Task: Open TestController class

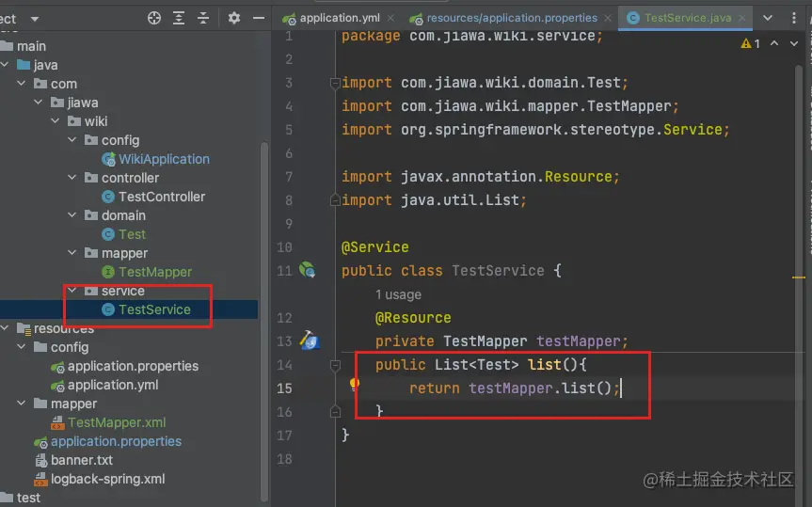Action: 162,197
